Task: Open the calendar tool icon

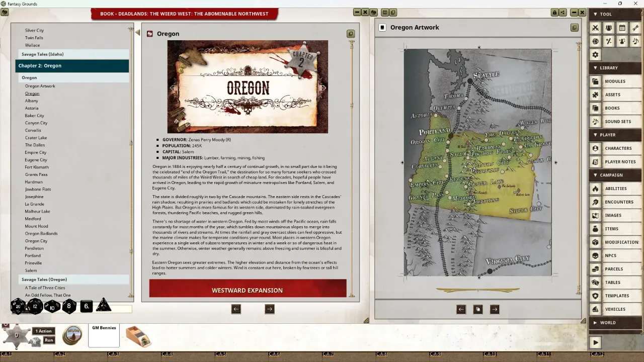Action: click(x=622, y=28)
